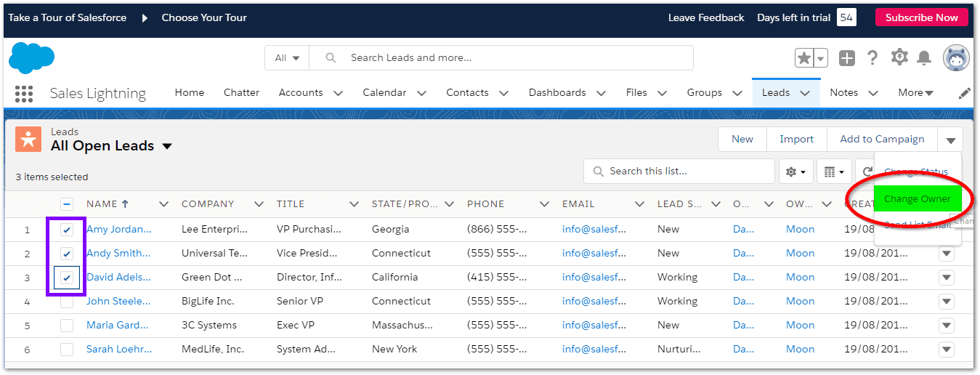Click the global actions plus icon

click(x=847, y=58)
